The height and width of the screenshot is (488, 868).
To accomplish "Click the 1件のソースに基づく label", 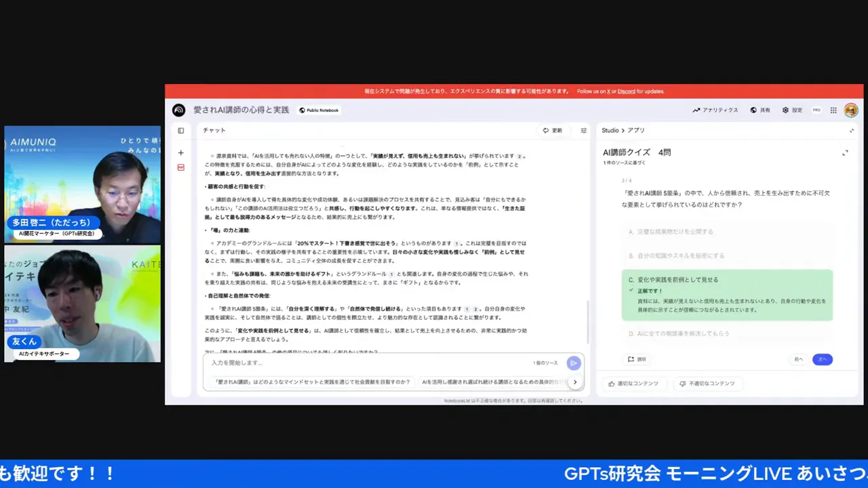I will [x=624, y=163].
